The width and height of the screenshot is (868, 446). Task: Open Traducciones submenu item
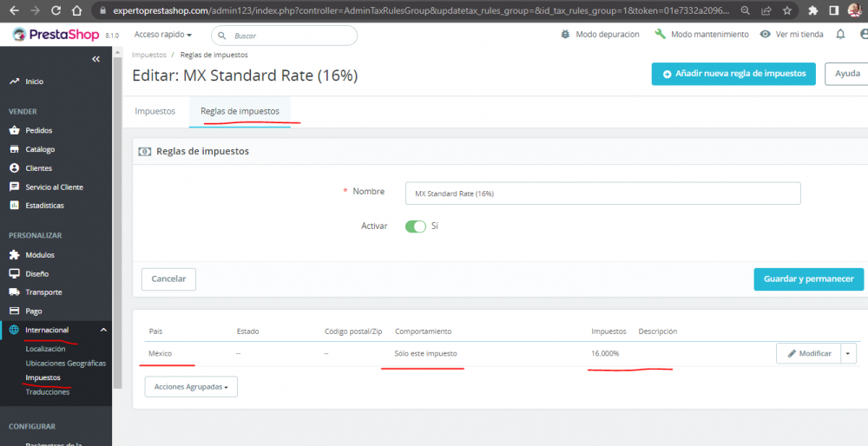click(x=48, y=392)
